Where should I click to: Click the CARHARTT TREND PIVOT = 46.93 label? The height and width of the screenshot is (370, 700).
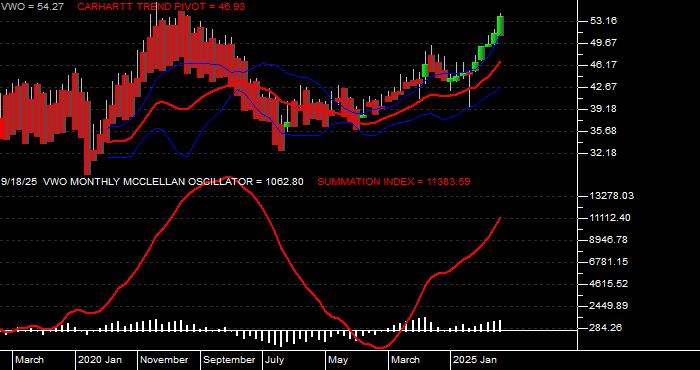coord(161,7)
